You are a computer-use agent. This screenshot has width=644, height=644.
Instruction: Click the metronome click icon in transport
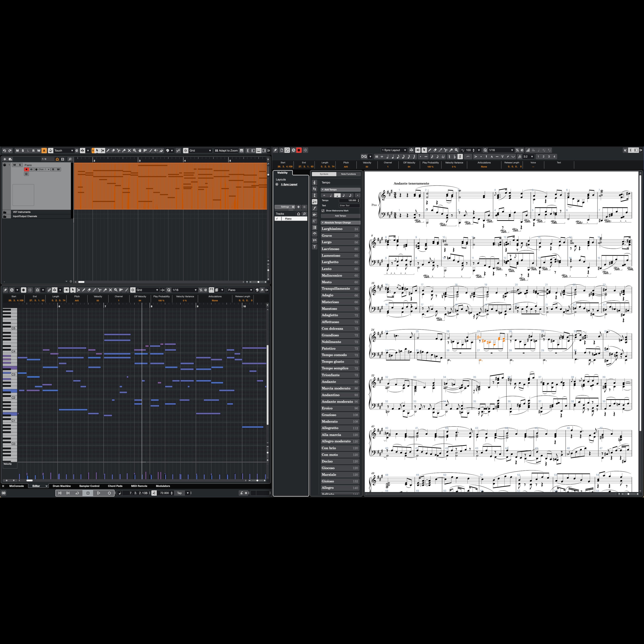click(x=241, y=493)
